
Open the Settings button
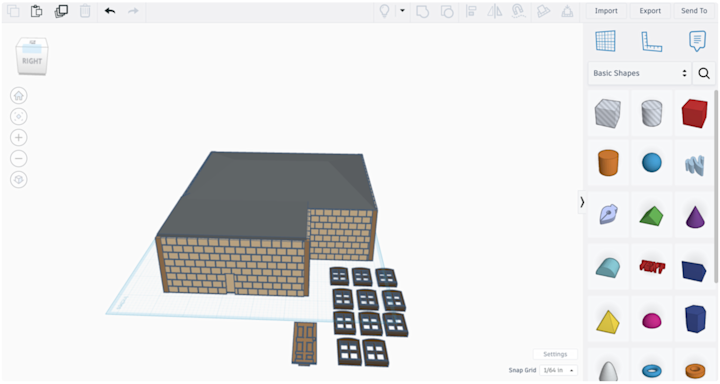tap(555, 354)
